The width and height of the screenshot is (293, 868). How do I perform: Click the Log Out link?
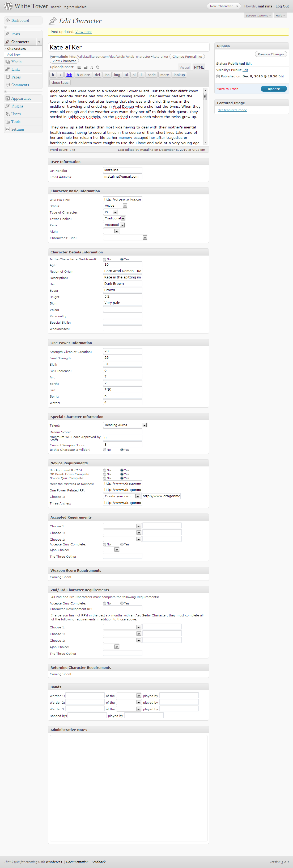pyautogui.click(x=282, y=6)
